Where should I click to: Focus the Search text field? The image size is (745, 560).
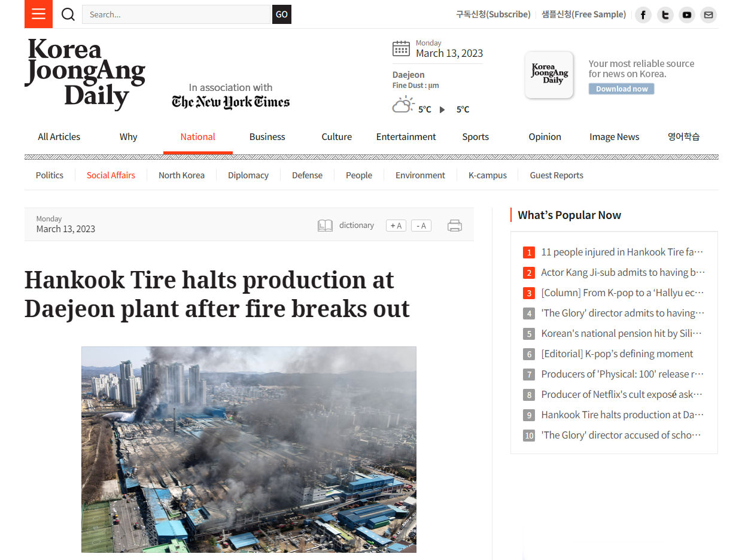point(176,14)
